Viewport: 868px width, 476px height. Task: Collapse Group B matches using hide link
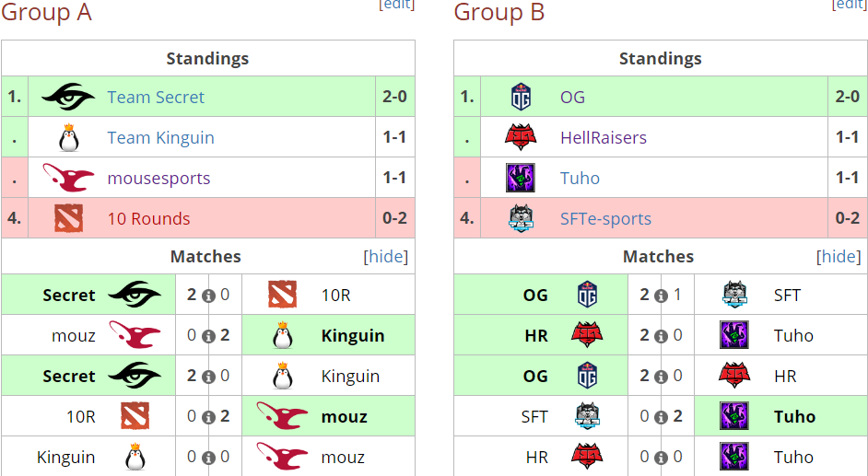(x=839, y=257)
